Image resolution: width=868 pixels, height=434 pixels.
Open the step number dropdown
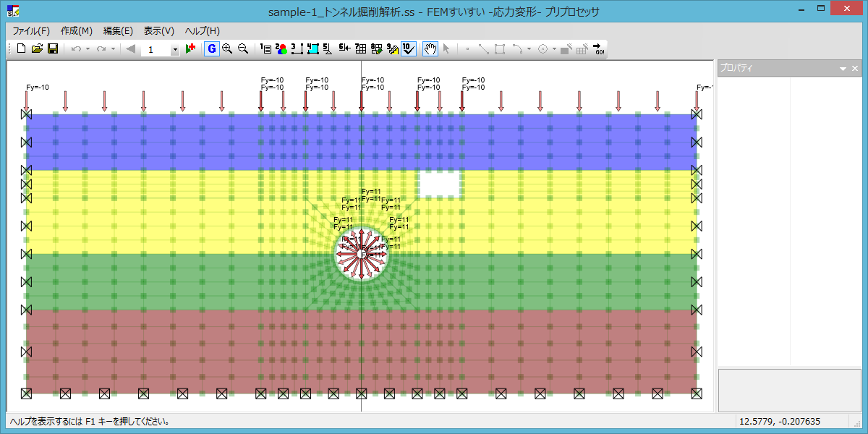[x=175, y=49]
